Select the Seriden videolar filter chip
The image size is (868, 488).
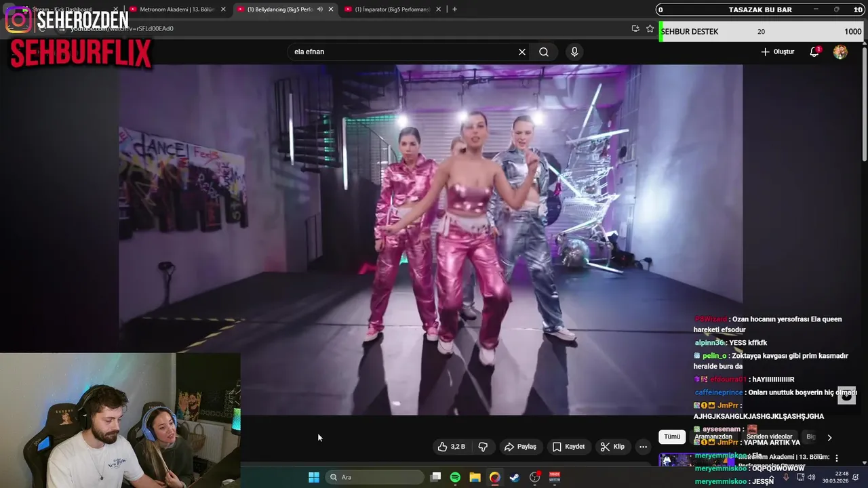click(x=770, y=437)
